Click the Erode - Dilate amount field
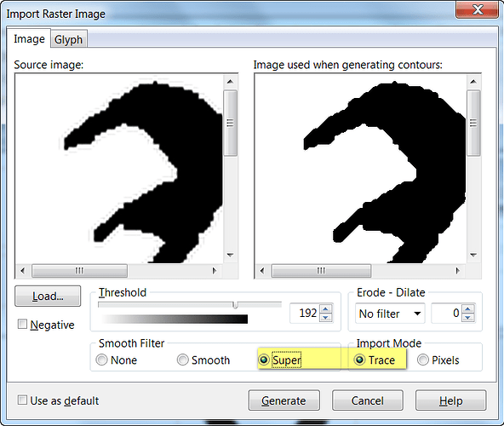Image resolution: width=504 pixels, height=426 pixels. 446,313
